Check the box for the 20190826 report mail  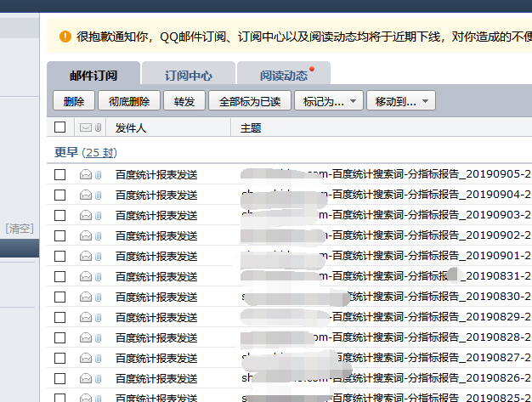[60, 378]
